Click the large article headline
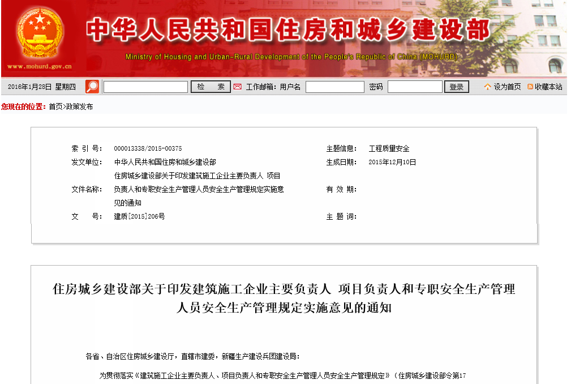 pyautogui.click(x=284, y=298)
